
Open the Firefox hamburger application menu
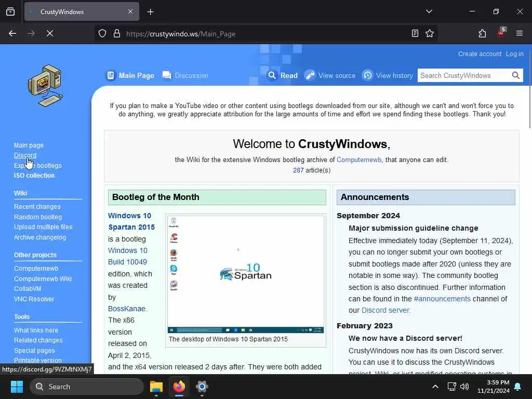pos(519,33)
